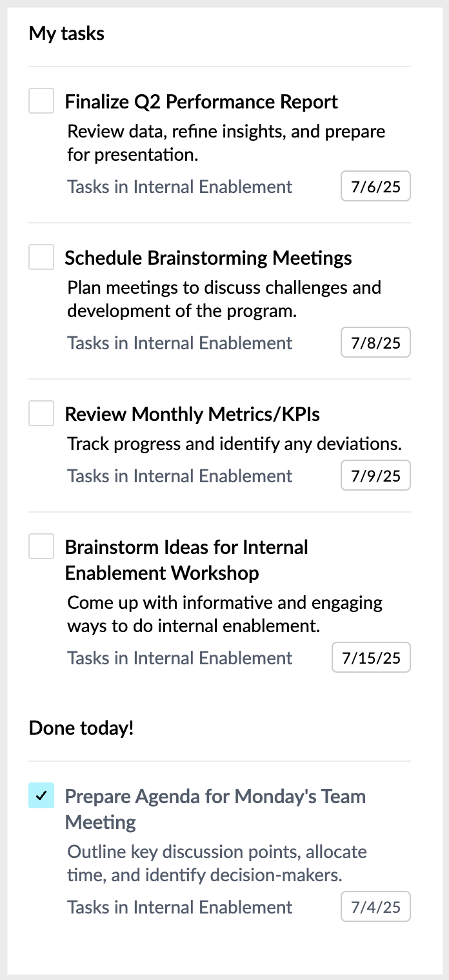The width and height of the screenshot is (449, 980).
Task: Select Review Monthly Metrics/KPIs task title
Action: click(192, 414)
